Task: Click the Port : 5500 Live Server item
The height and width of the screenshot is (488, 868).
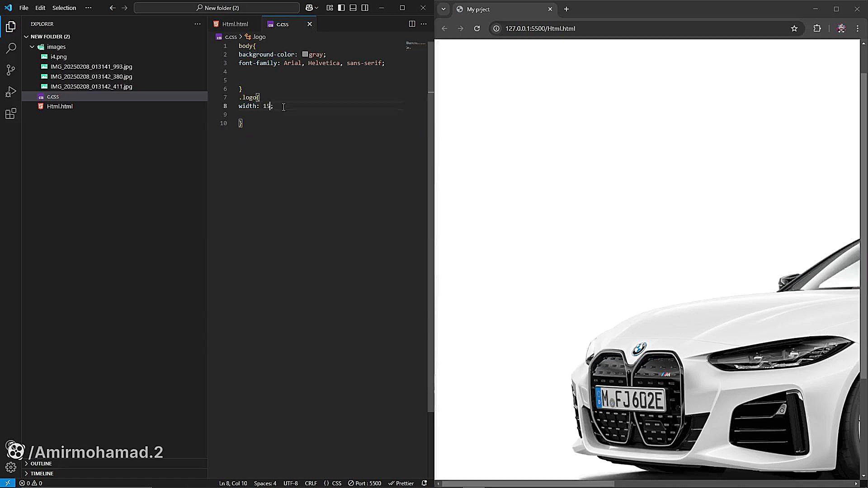Action: click(x=364, y=483)
